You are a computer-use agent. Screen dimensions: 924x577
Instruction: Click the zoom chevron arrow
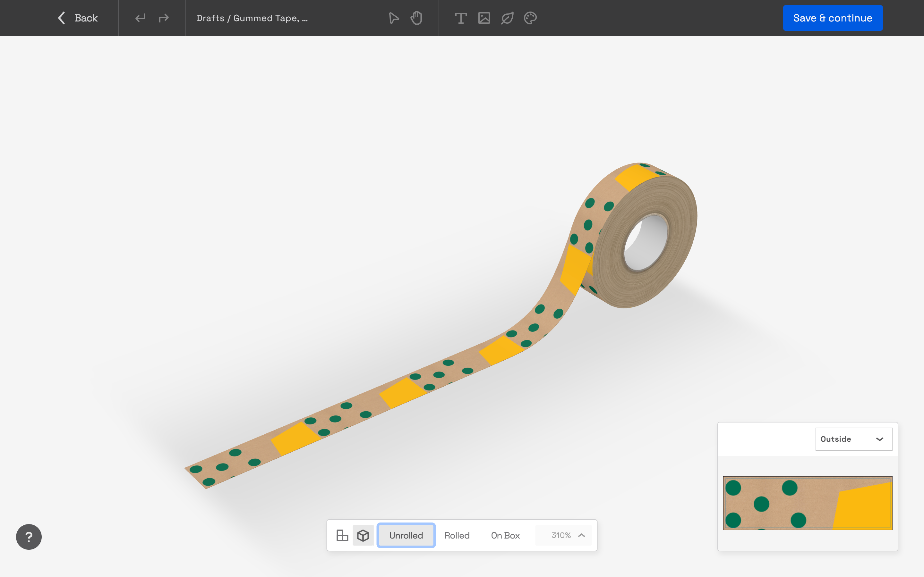click(581, 535)
